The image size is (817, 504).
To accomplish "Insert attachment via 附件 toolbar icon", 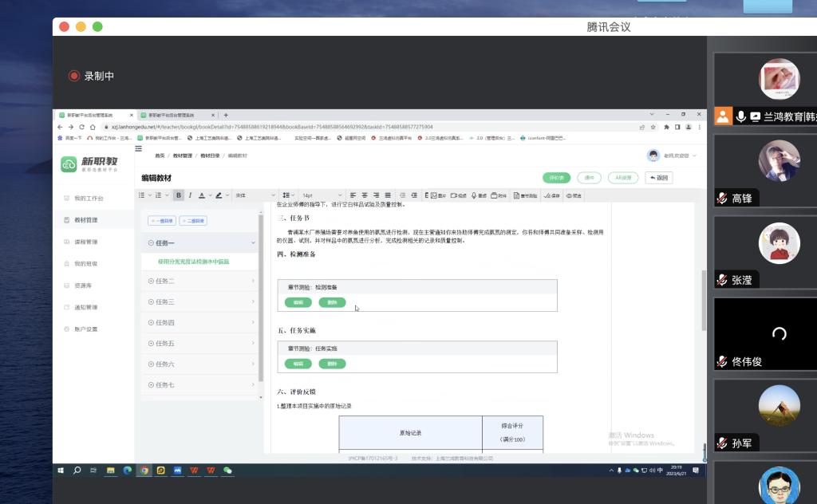I will pos(499,195).
